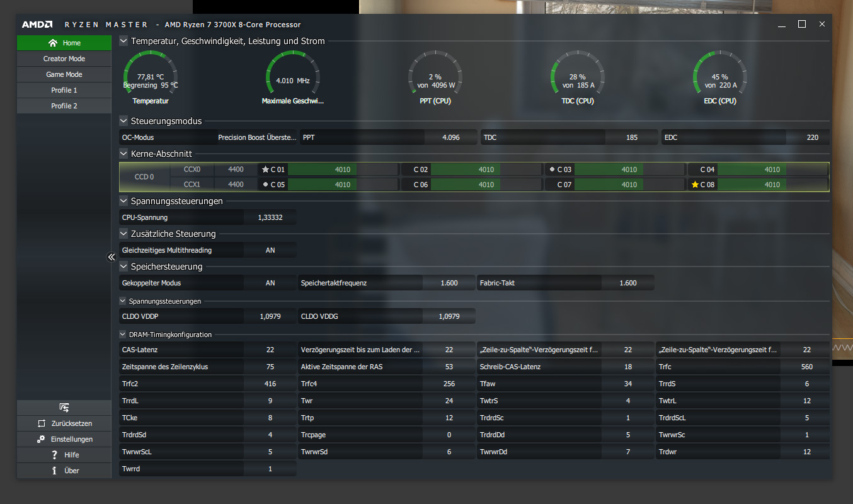Collapse the Steuerungsmodus section
The height and width of the screenshot is (504, 853).
[123, 120]
